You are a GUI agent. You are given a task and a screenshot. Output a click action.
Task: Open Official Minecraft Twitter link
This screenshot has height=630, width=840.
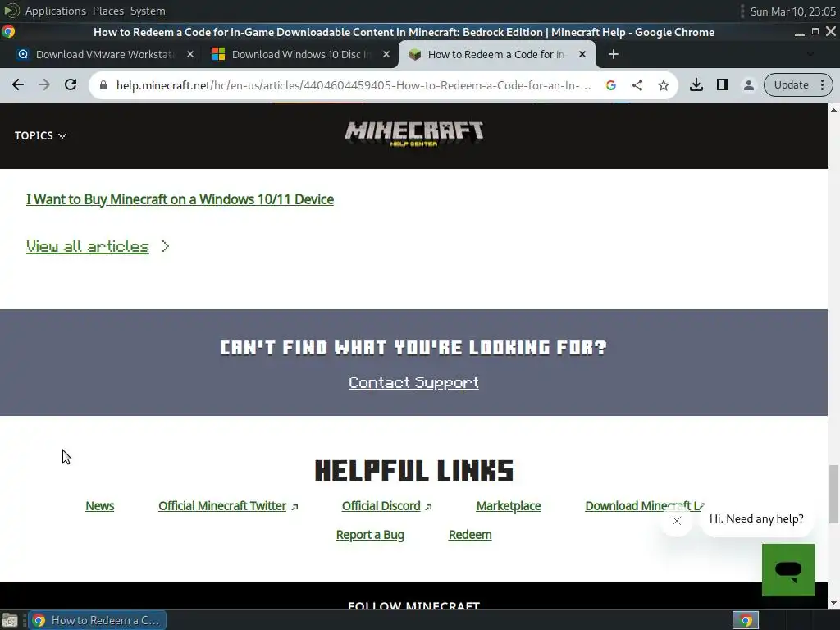222,505
